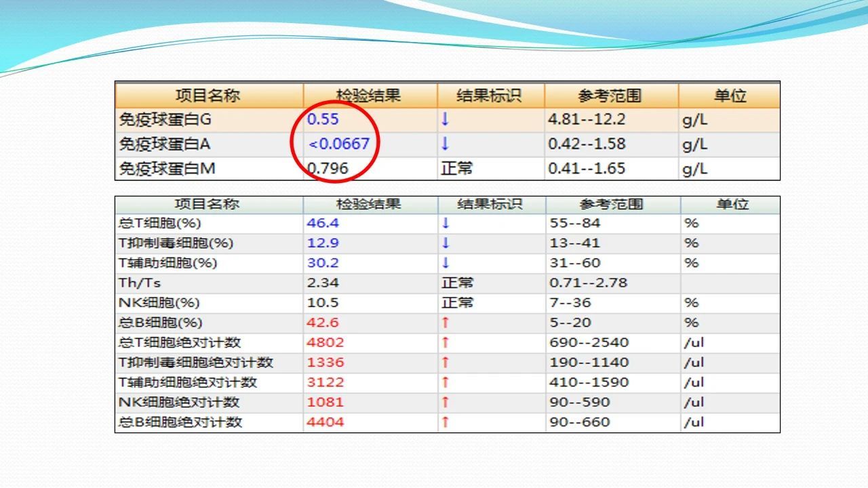Click the 正常 flag for 免疫球蛋白M

(x=457, y=168)
